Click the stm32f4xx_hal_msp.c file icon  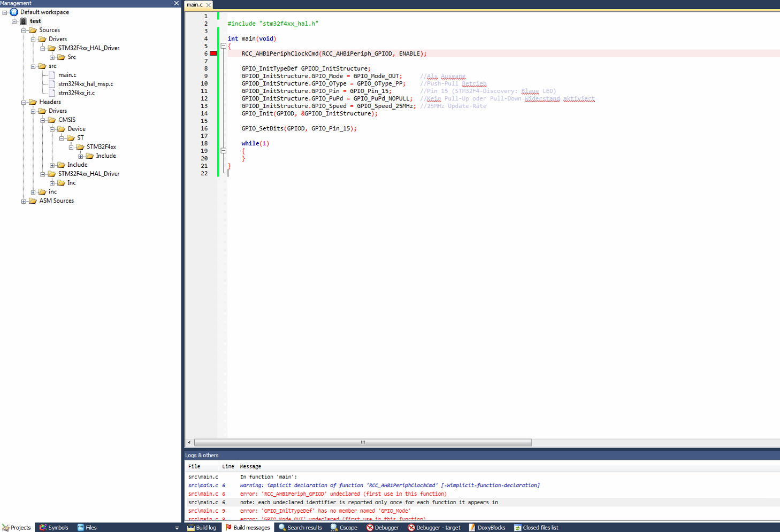(x=52, y=84)
